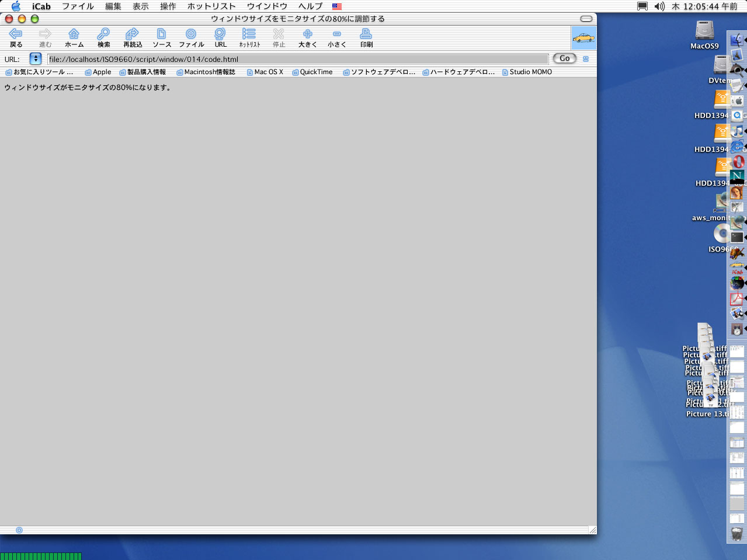Image resolution: width=747 pixels, height=560 pixels.
Task: Open the Studio MOMO bookmark
Action: coord(527,72)
